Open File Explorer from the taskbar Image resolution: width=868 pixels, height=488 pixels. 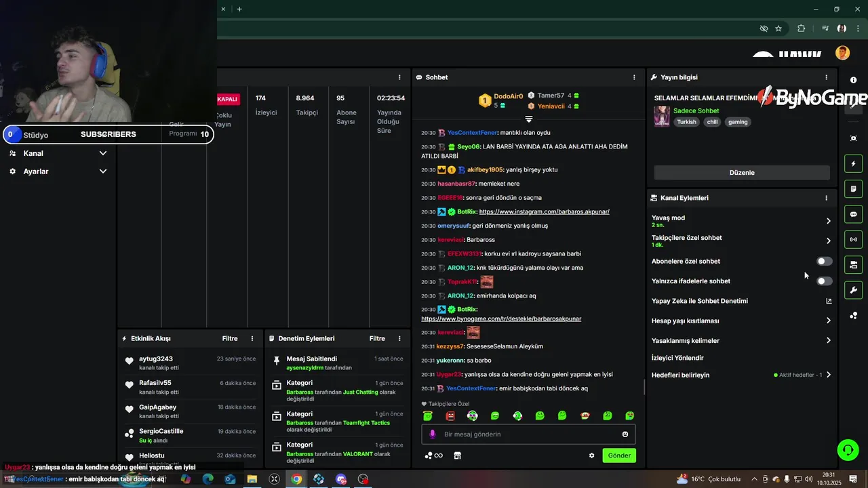252,479
